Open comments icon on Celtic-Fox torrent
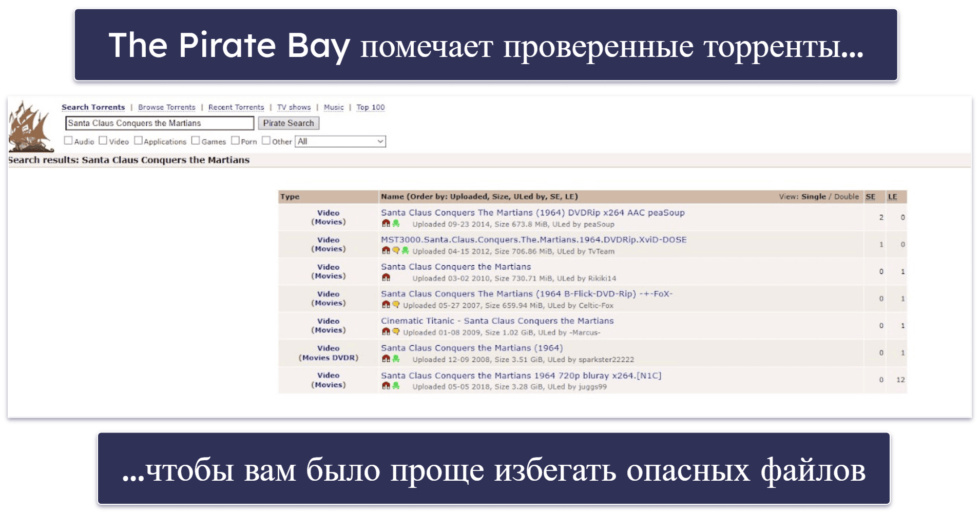Viewport: 980px width, 512px height. coord(396,305)
